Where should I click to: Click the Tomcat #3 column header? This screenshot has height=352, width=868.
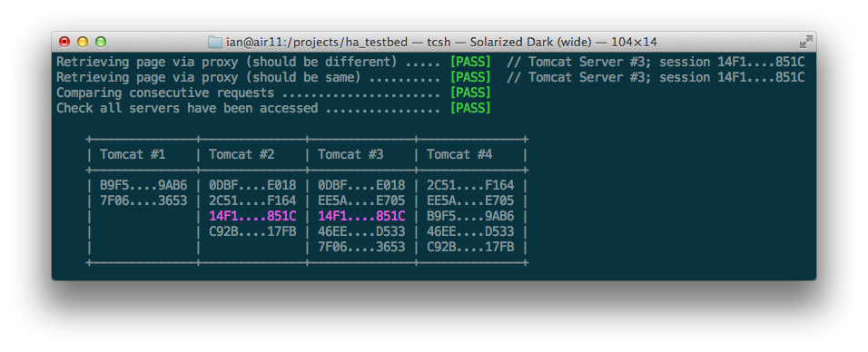[350, 154]
